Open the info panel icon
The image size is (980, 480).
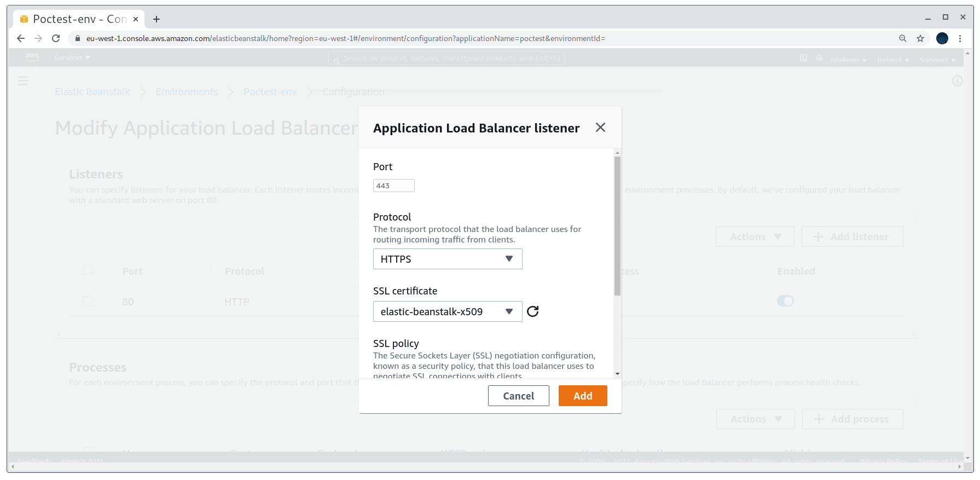pos(957,81)
